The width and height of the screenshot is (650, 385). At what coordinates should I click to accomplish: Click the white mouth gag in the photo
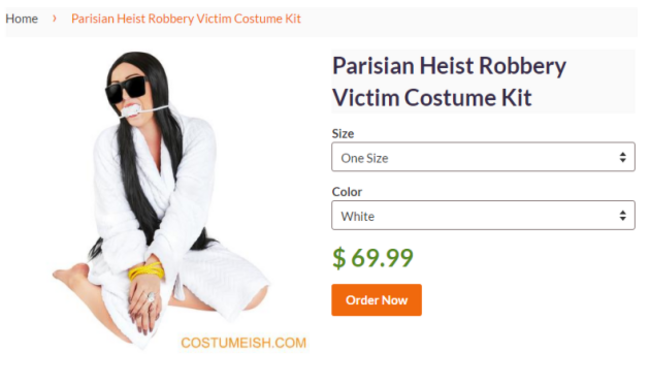tap(131, 111)
